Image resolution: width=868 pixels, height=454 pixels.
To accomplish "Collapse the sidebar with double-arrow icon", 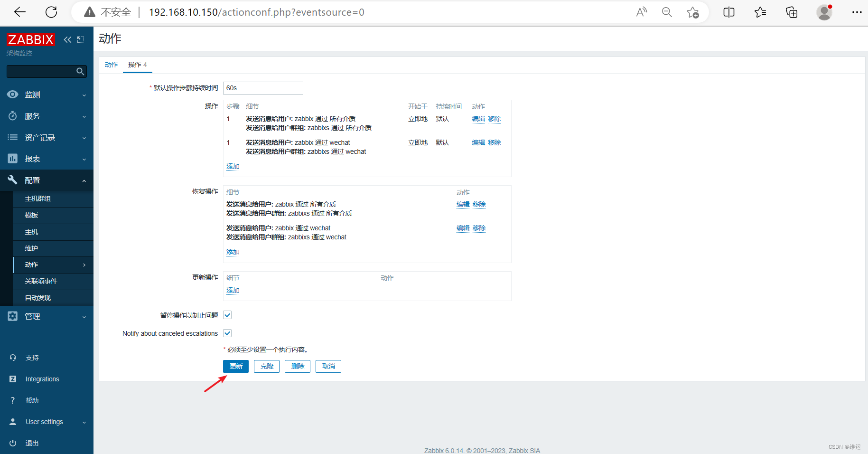I will click(67, 39).
